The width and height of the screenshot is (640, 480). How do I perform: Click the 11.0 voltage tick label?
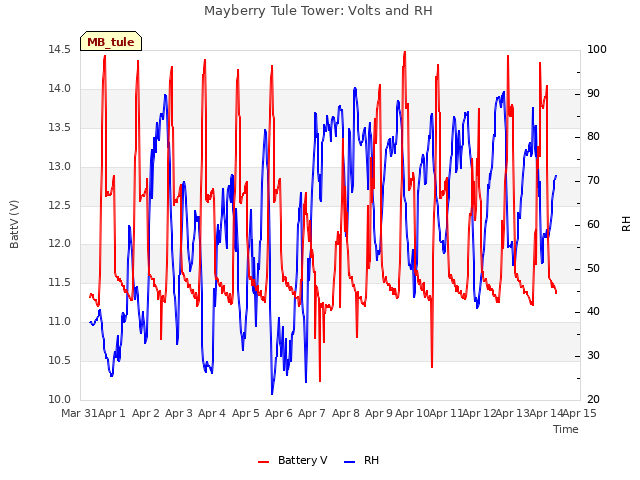click(60, 322)
